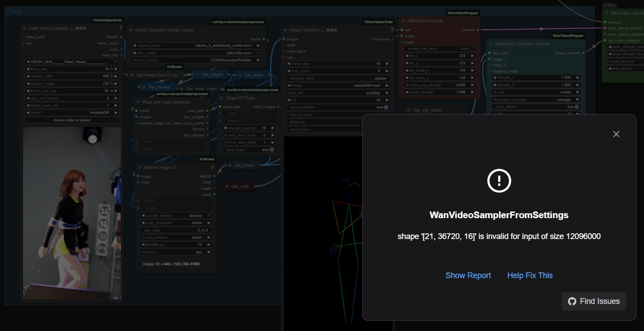
Task: Collapse the ONNX Detection Model Loader node
Action: (131, 30)
